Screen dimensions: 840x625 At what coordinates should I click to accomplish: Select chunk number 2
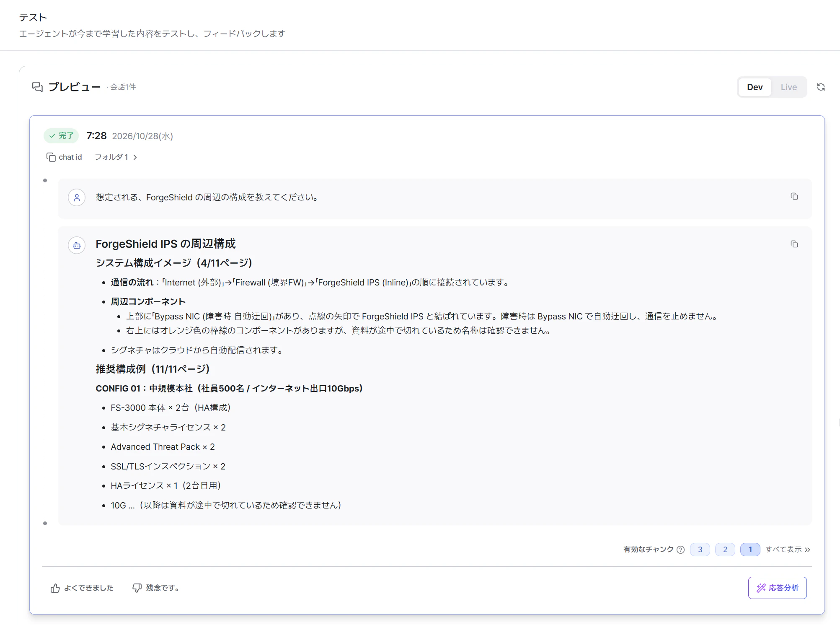[725, 550]
